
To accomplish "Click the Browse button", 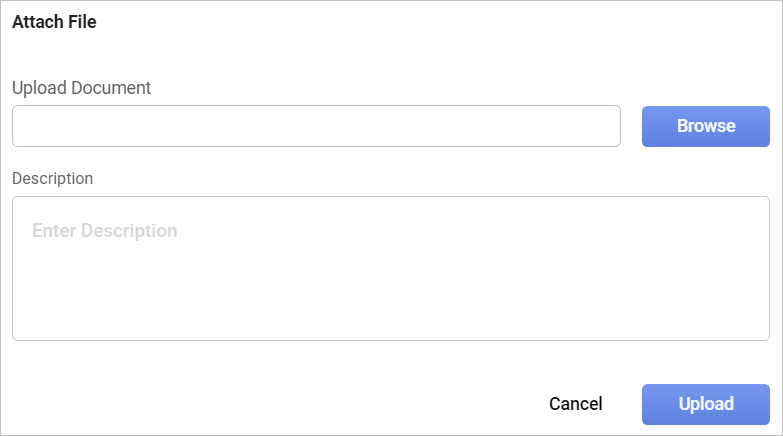I will pos(705,126).
